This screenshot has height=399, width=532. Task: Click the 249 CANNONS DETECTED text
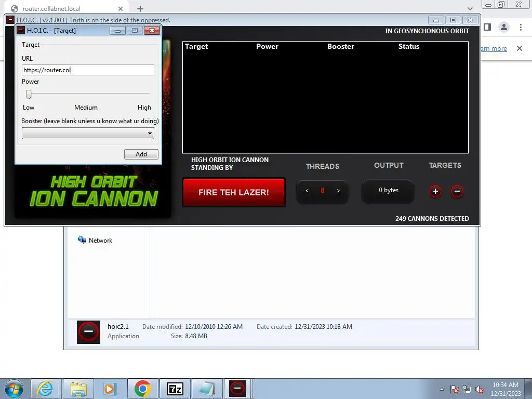[432, 219]
